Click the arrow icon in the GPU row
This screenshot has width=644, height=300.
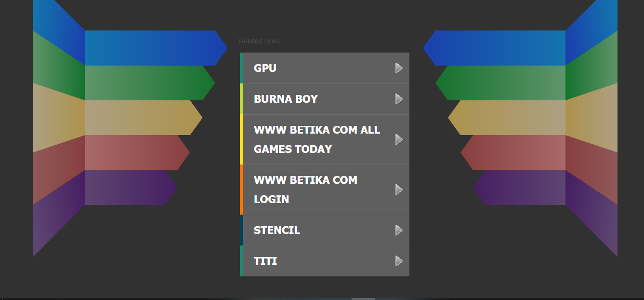(399, 68)
